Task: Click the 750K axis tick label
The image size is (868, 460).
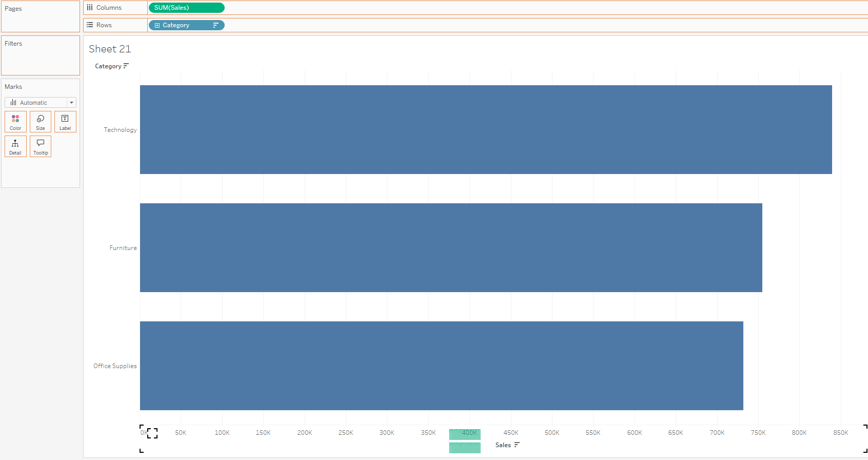Action: 758,433
